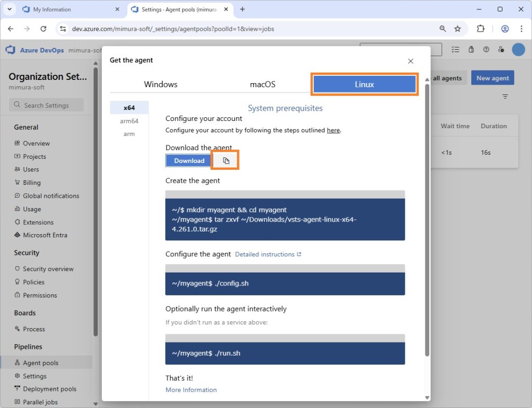Click the dialog's vertical scrollbar
This screenshot has height=408, width=532.
(x=427, y=218)
